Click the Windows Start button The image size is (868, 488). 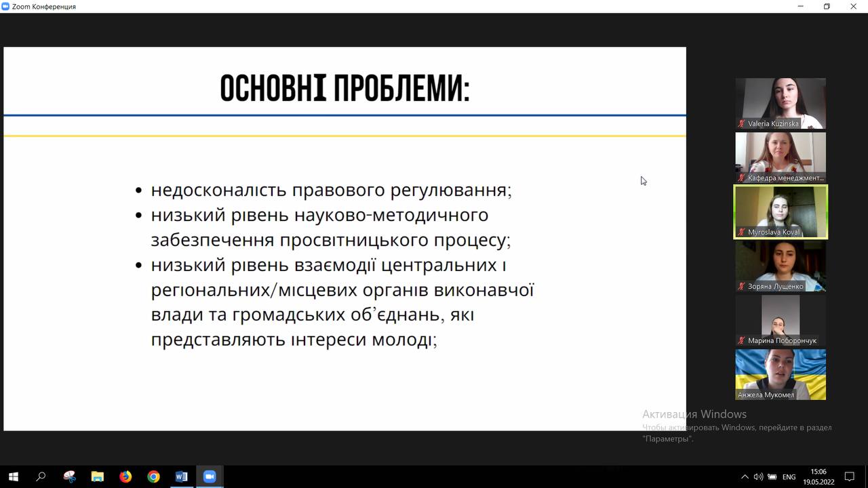coord(13,476)
